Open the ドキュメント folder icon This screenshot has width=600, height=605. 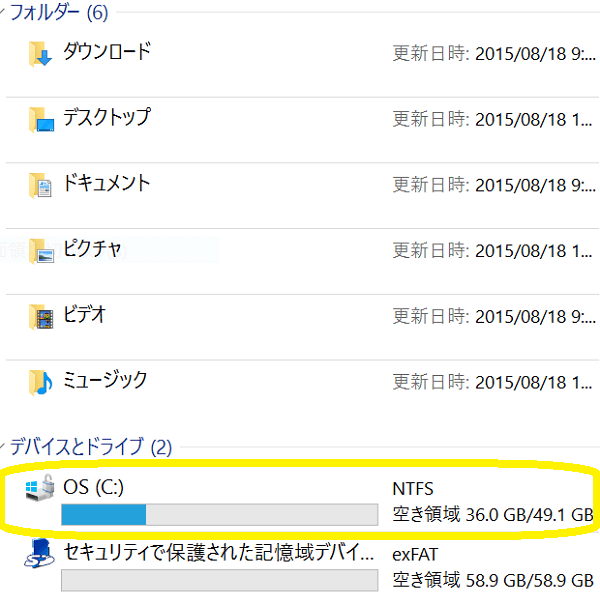(41, 185)
